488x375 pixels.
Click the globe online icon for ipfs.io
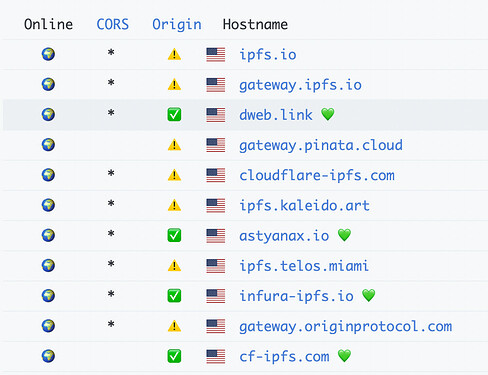48,54
